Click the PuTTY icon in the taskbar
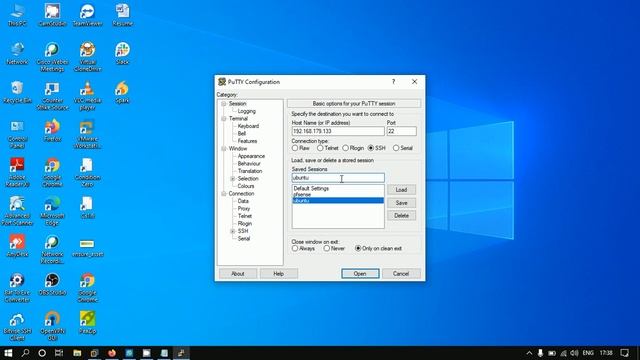This screenshot has width=640, height=360. [181, 353]
